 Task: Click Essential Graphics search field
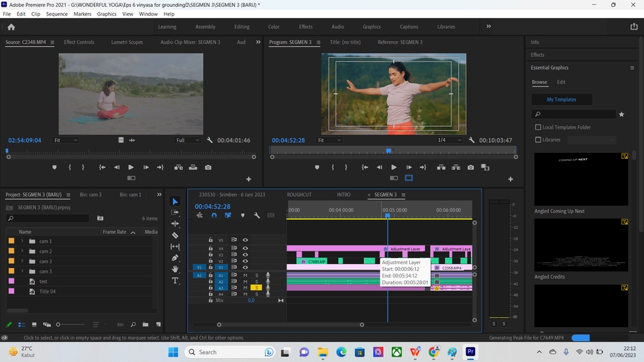574,114
